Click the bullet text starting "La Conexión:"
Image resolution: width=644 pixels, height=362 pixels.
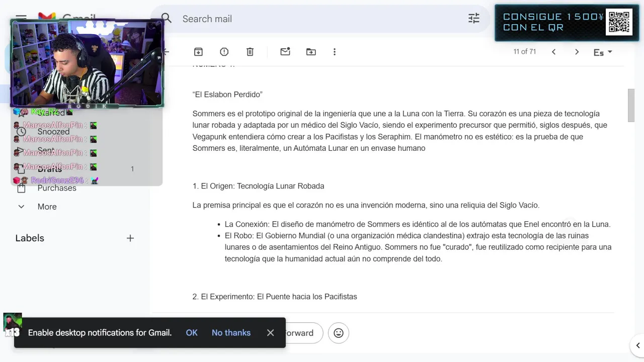click(418, 224)
